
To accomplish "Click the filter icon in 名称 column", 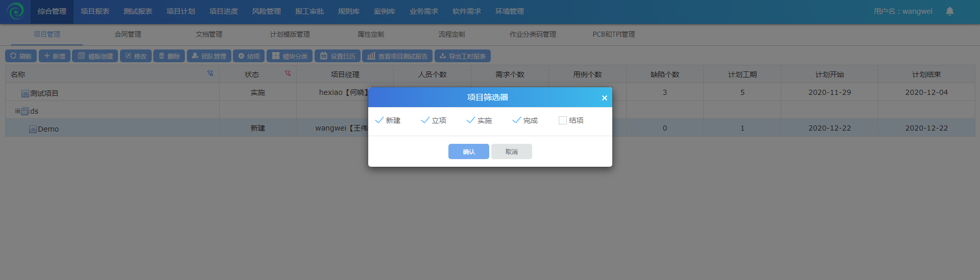I will [x=210, y=73].
